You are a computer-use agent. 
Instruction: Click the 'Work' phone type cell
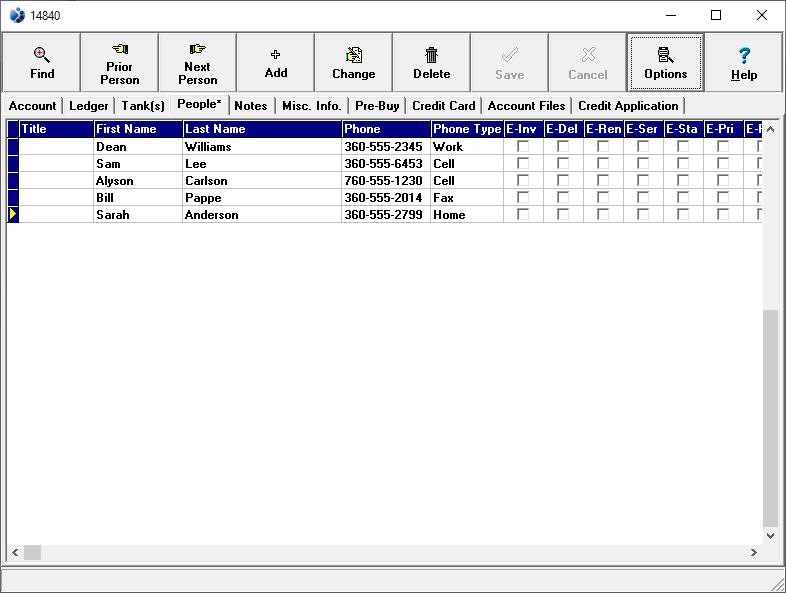click(x=467, y=146)
